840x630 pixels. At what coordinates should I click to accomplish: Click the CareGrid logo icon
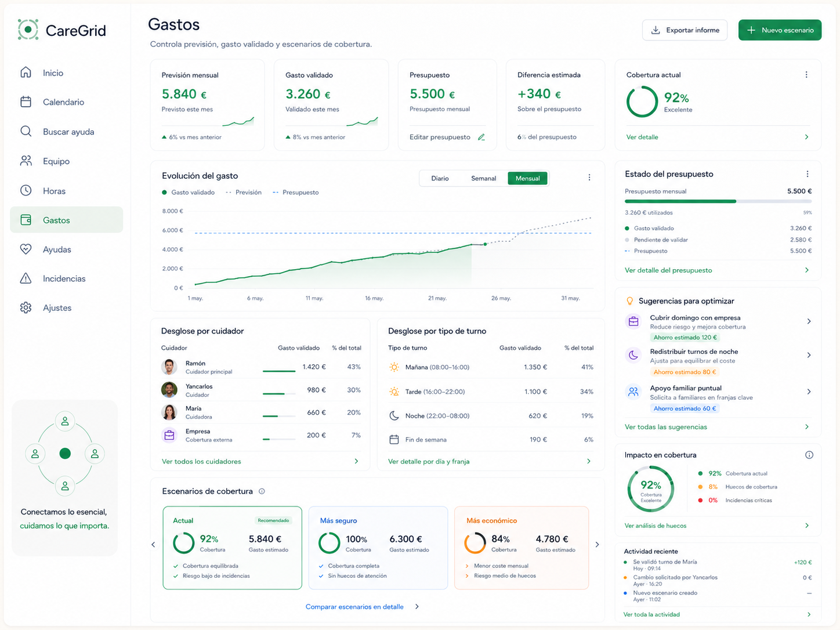(x=28, y=30)
